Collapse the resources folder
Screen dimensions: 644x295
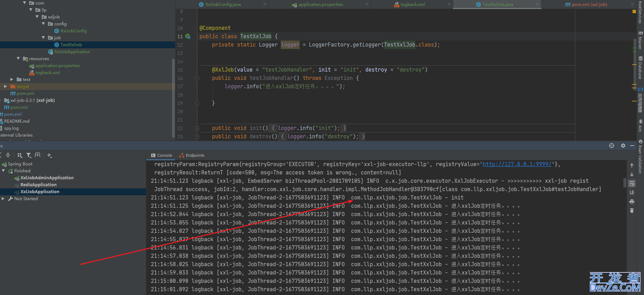pyautogui.click(x=18, y=58)
